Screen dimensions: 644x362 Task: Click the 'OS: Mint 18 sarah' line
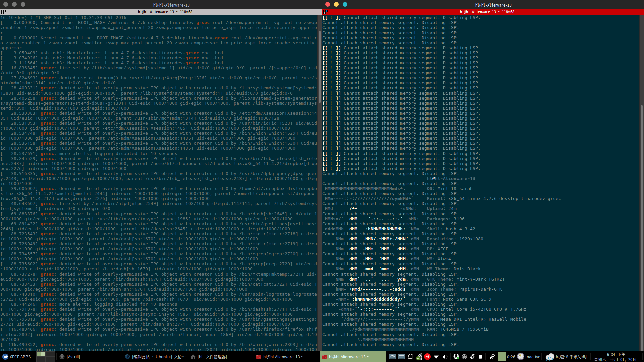pos(450,189)
